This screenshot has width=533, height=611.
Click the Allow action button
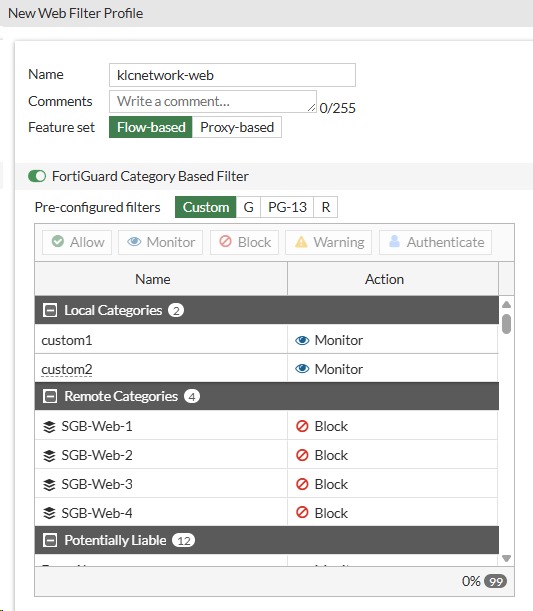pos(77,242)
